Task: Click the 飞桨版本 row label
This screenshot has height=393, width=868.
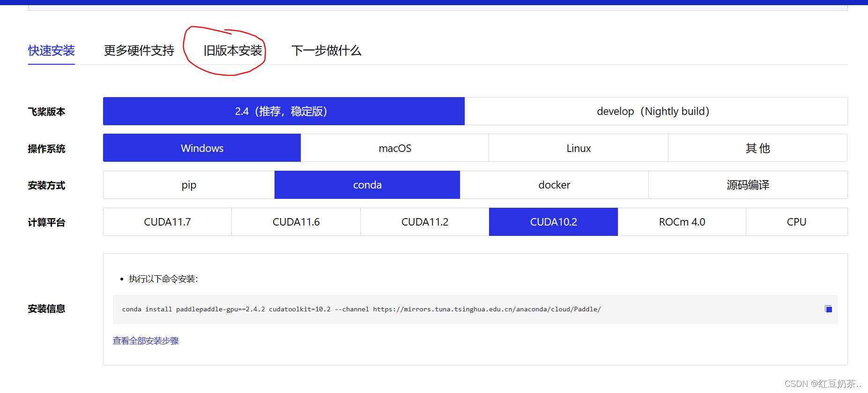Action: 46,112
